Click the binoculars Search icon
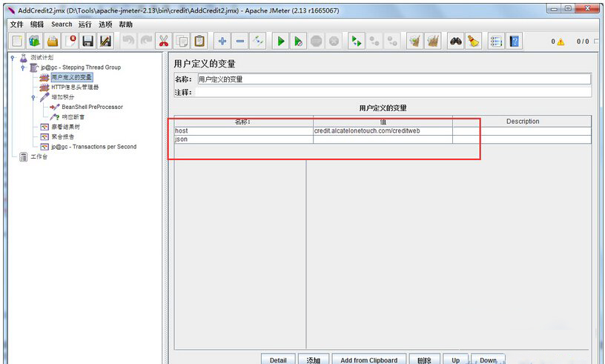The height and width of the screenshot is (364, 605). click(x=456, y=42)
